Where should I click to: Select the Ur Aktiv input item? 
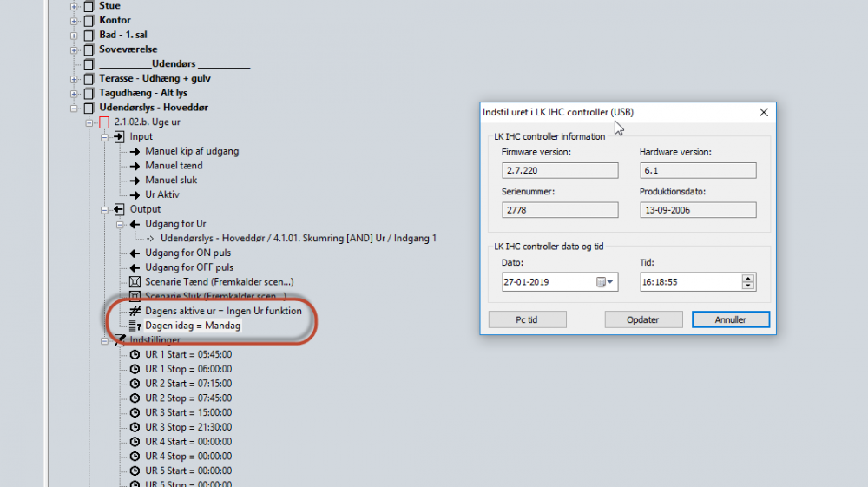pos(161,195)
